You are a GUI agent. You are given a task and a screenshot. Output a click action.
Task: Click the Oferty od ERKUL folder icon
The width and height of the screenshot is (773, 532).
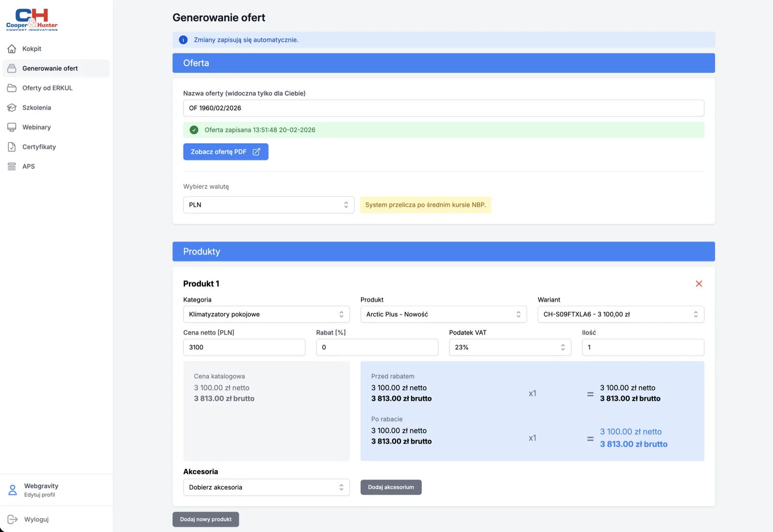(12, 88)
